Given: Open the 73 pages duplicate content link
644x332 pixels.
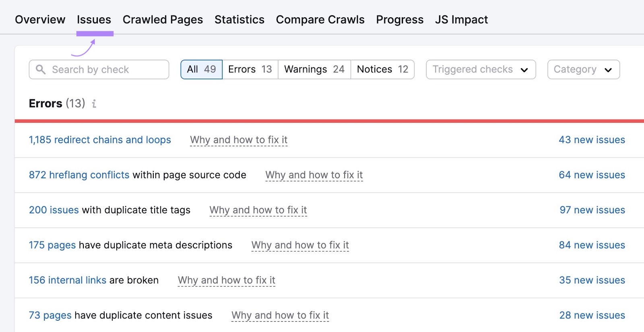Looking at the screenshot, I should click(50, 315).
